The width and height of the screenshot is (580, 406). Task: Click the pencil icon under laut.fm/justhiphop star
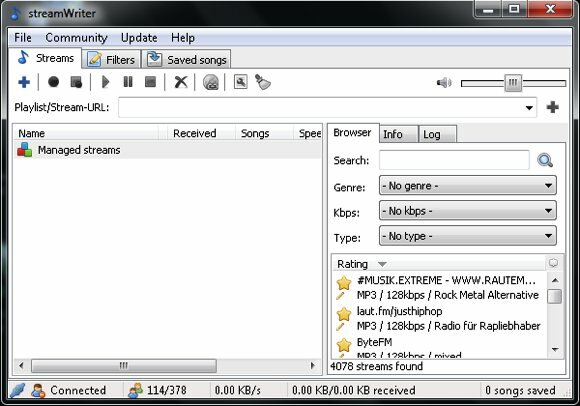point(340,327)
